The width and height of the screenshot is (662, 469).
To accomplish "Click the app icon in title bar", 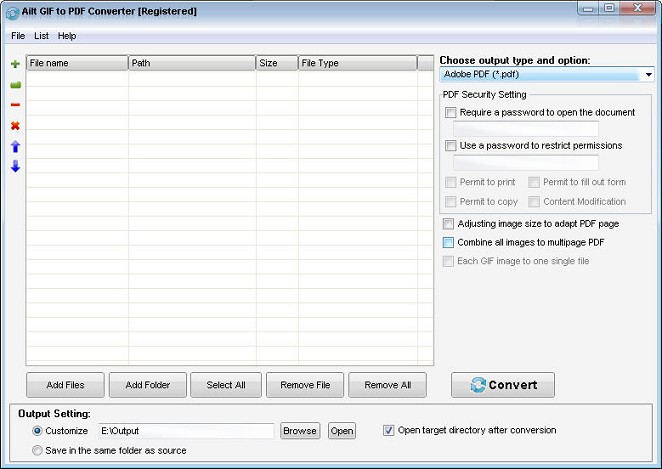I will [x=12, y=12].
